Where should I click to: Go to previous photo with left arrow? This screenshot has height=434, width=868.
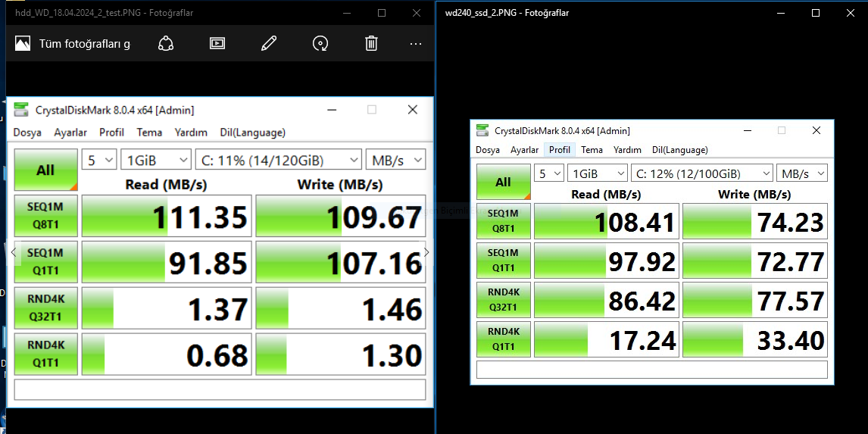(14, 252)
